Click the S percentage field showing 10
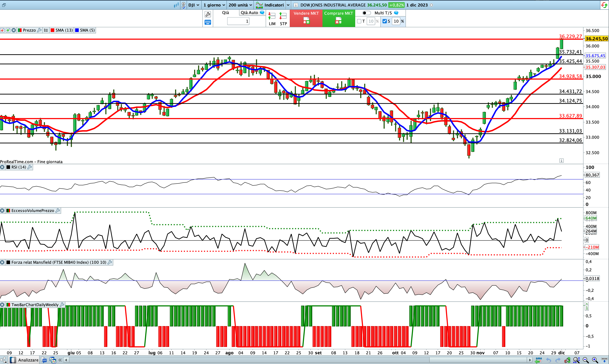Screen dimensions: 609x364 coord(396,21)
